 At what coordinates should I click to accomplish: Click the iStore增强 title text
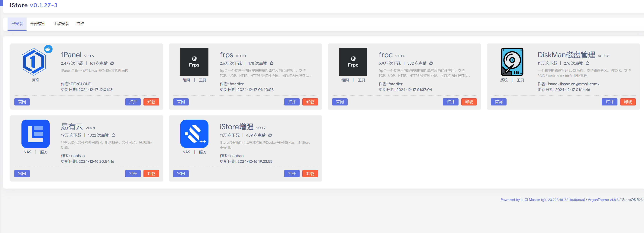point(237,127)
